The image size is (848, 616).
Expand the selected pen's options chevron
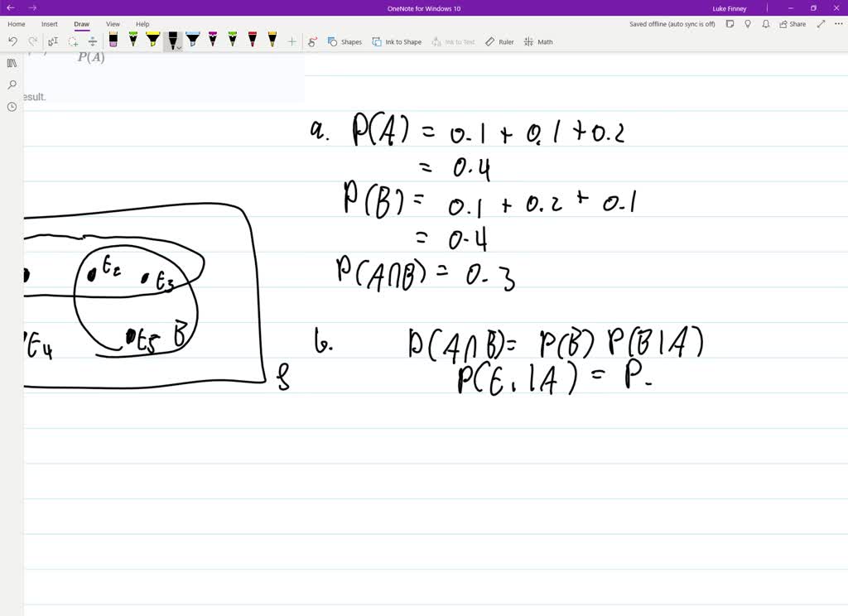pyautogui.click(x=178, y=48)
